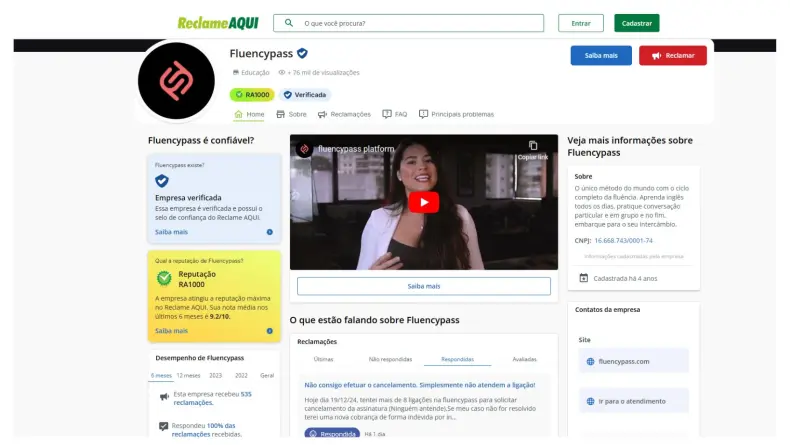Click 'Ir para o atendimento' link
Viewport: 790px width, 445px height.
coord(633,401)
